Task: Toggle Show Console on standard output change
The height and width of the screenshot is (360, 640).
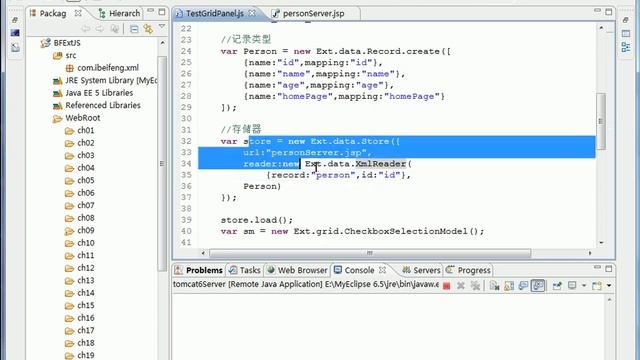Action: click(523, 286)
